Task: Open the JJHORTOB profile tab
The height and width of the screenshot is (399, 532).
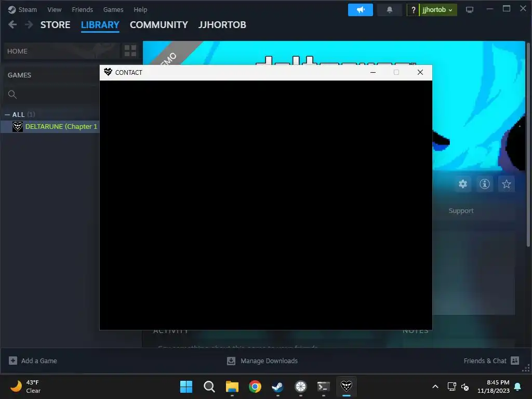Action: click(222, 25)
